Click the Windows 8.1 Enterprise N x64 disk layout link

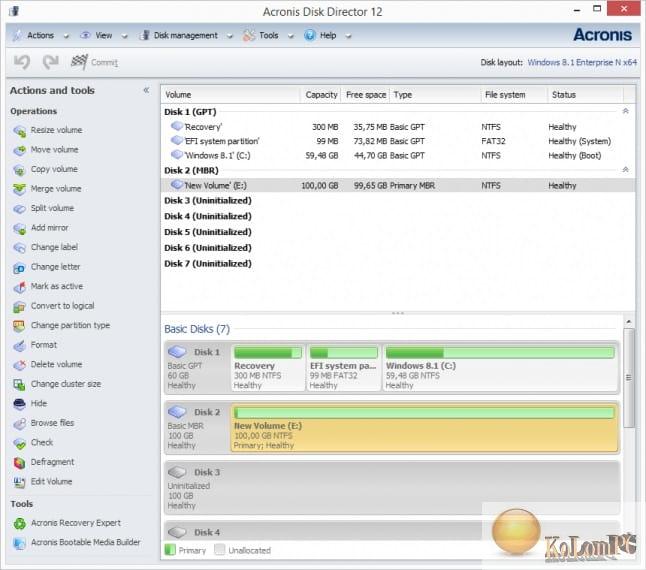coord(582,62)
